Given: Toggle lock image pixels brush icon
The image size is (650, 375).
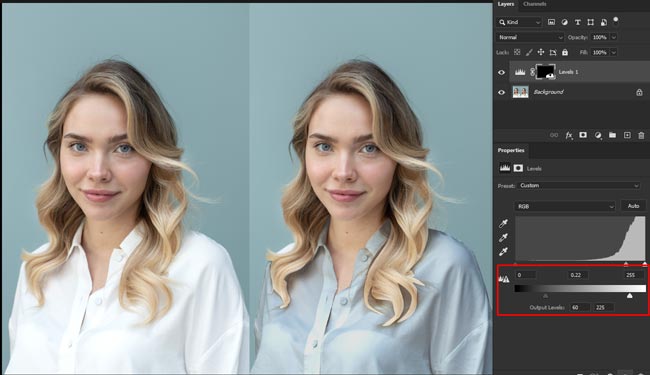Looking at the screenshot, I should 529,52.
